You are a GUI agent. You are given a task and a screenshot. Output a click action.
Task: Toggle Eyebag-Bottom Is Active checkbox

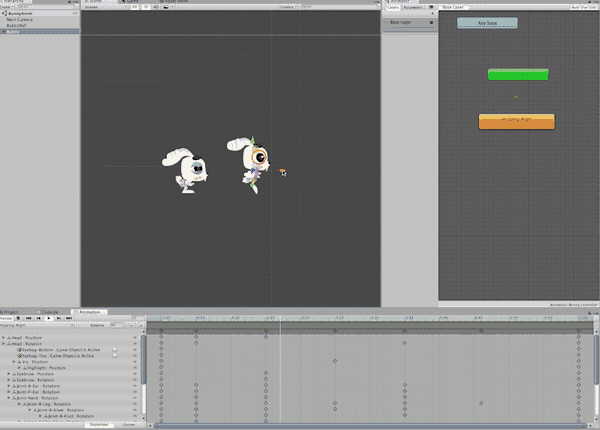pos(114,350)
